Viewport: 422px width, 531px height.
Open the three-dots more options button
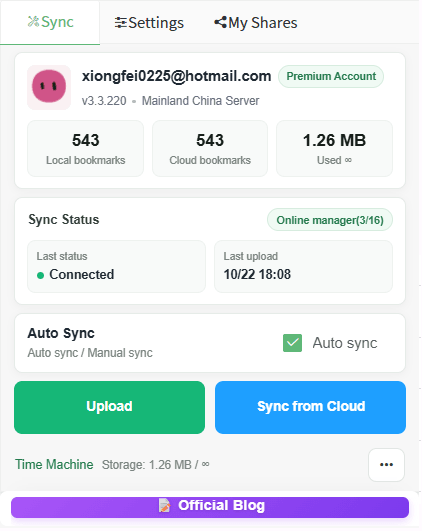tap(386, 465)
